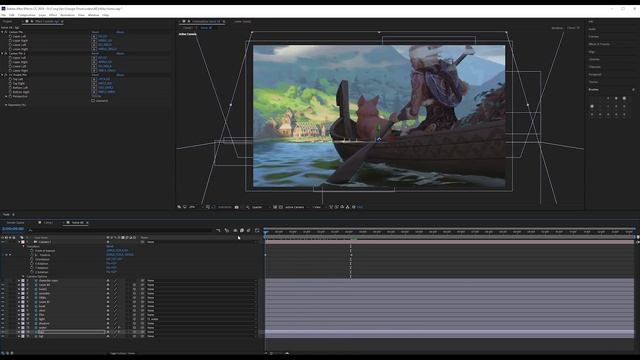Select the Layer (none) viewer tab
This screenshot has width=640, height=360.
(242, 22)
